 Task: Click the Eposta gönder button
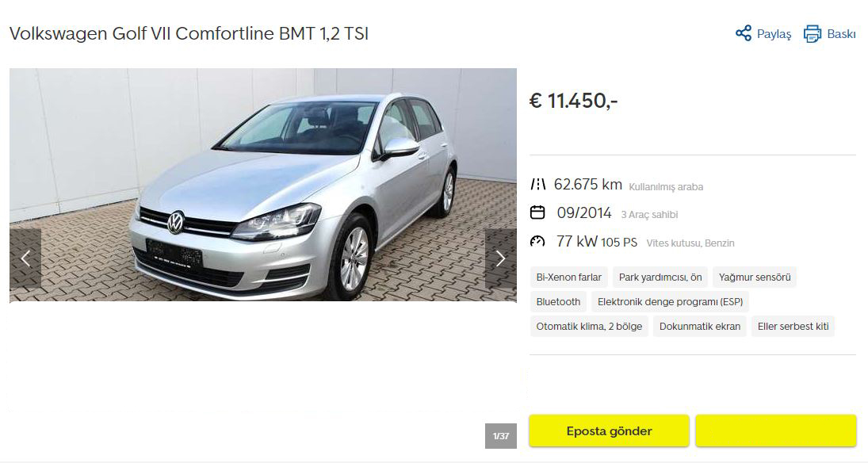[x=609, y=430]
